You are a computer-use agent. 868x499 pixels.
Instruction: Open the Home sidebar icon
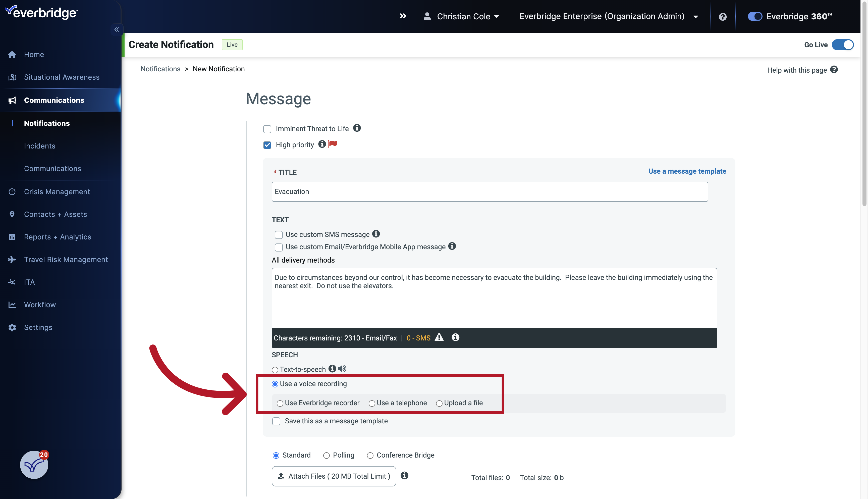pyautogui.click(x=12, y=55)
